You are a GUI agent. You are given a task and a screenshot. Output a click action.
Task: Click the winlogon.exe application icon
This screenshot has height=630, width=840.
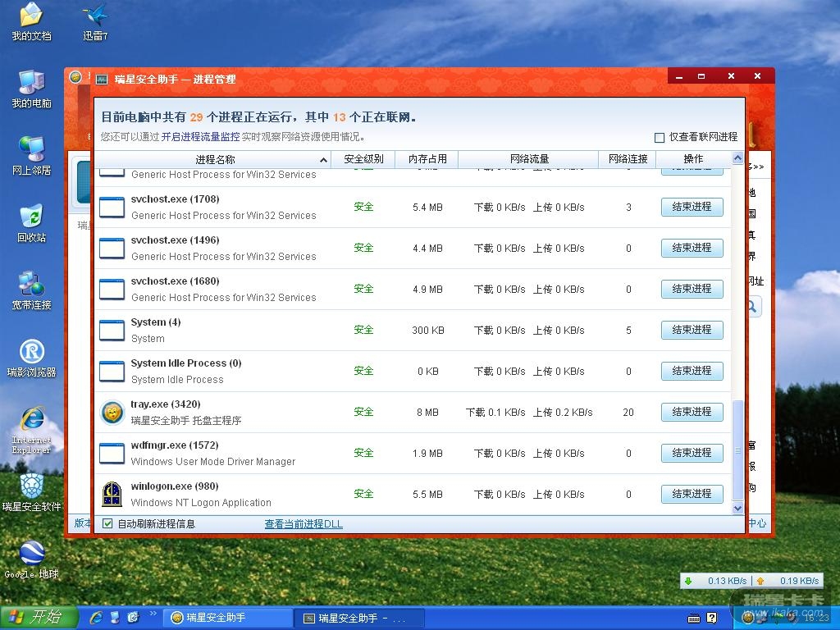tap(112, 494)
